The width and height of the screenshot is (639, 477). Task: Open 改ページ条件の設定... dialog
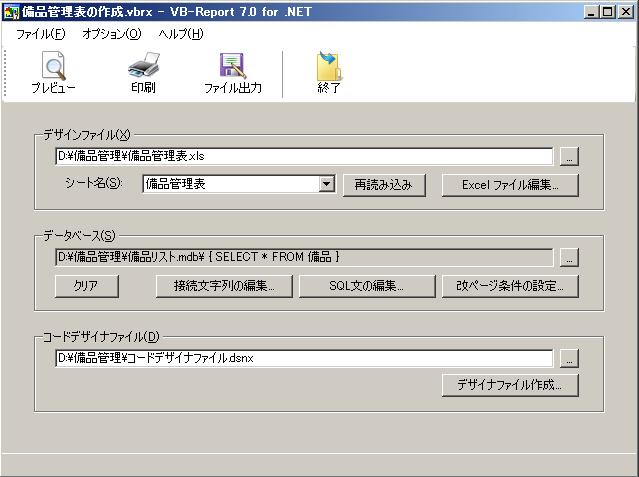[x=510, y=286]
